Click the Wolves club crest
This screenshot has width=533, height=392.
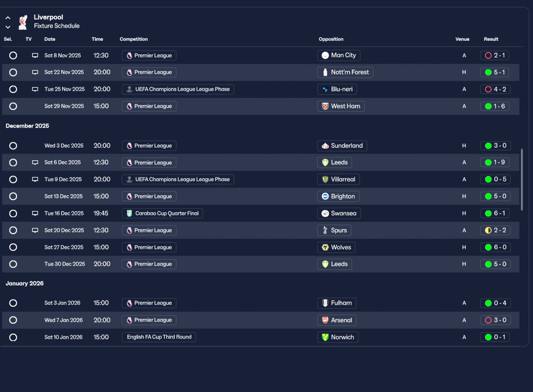(325, 247)
